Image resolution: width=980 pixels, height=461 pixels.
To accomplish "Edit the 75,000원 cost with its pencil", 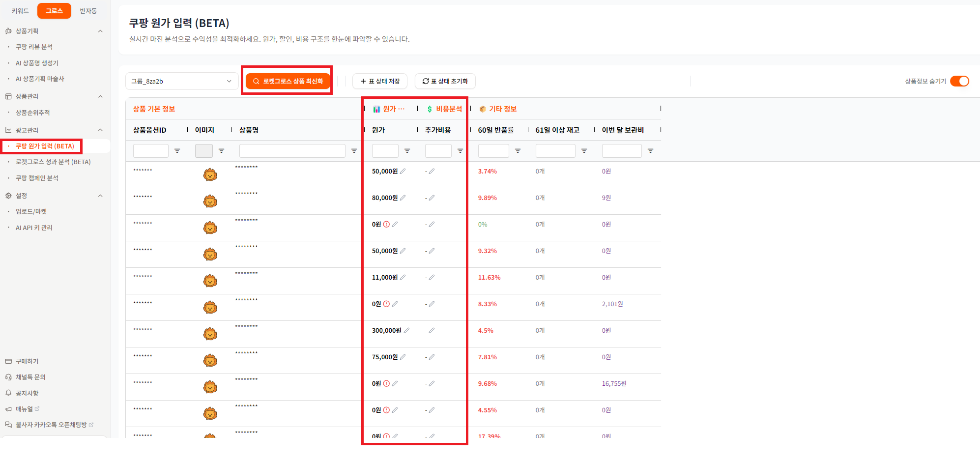I will 403,357.
